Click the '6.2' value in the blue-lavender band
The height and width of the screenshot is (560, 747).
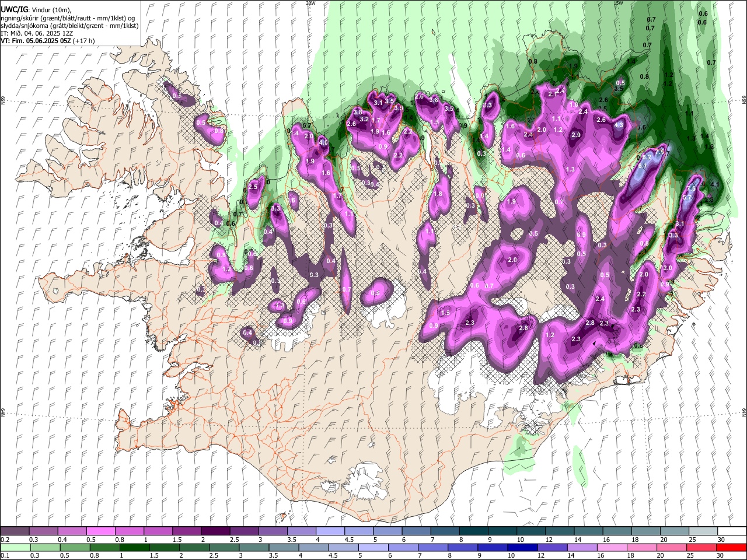coord(647,157)
